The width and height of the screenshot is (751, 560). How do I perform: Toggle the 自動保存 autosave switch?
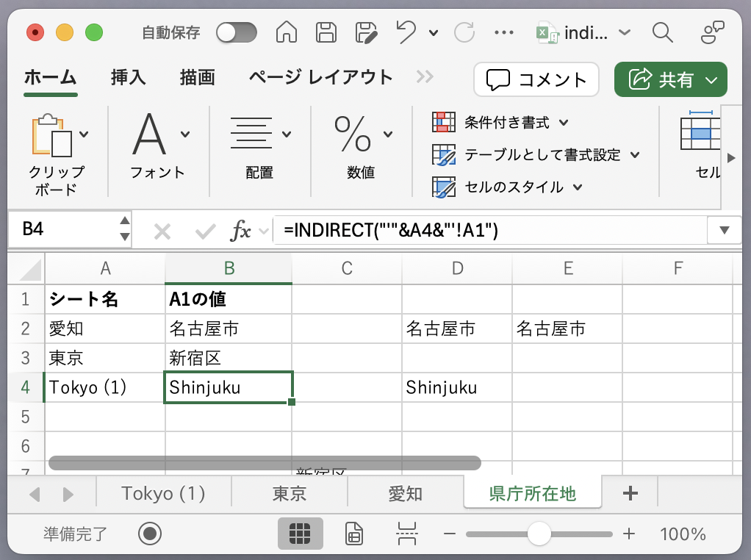coord(236,32)
